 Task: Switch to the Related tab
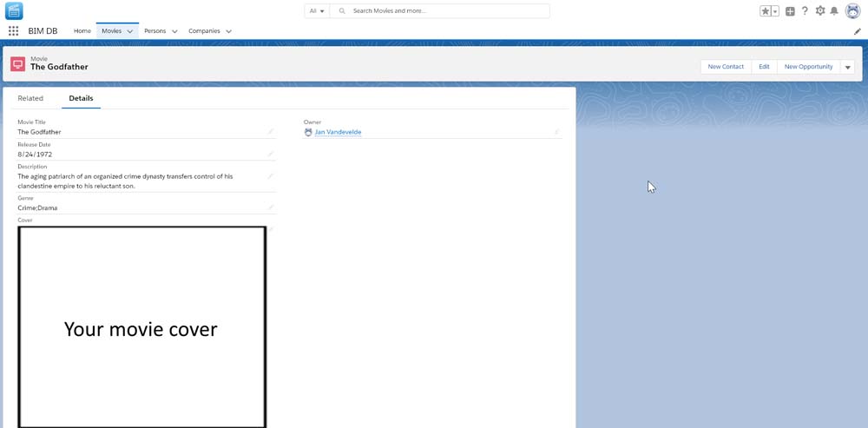point(30,98)
